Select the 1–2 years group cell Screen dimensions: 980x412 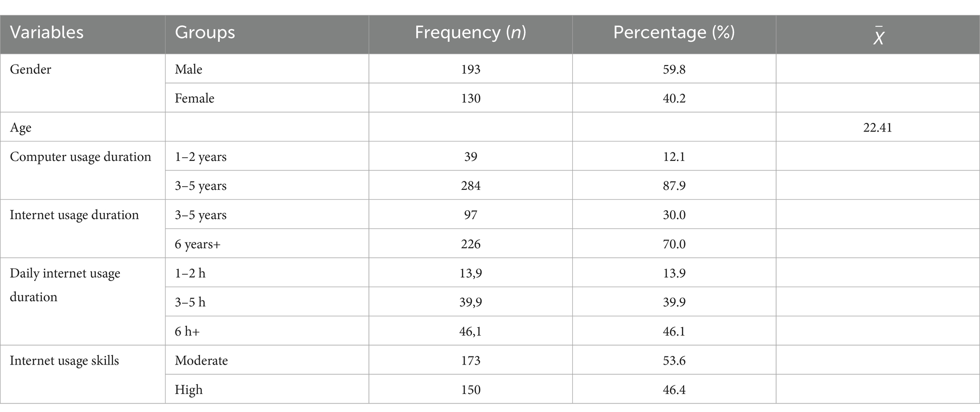pyautogui.click(x=201, y=157)
